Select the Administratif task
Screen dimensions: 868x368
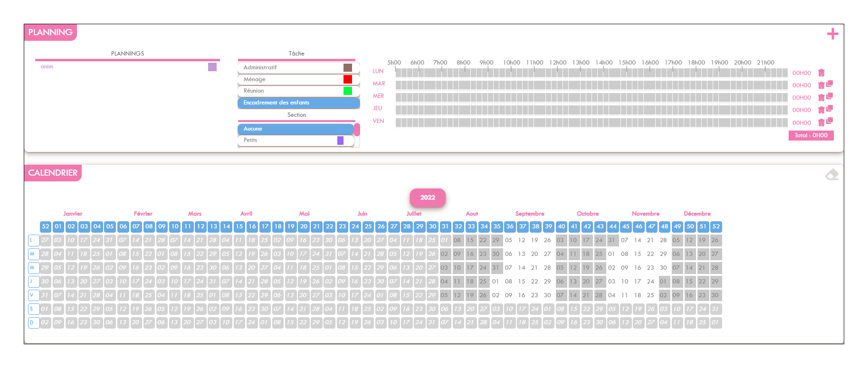[298, 67]
